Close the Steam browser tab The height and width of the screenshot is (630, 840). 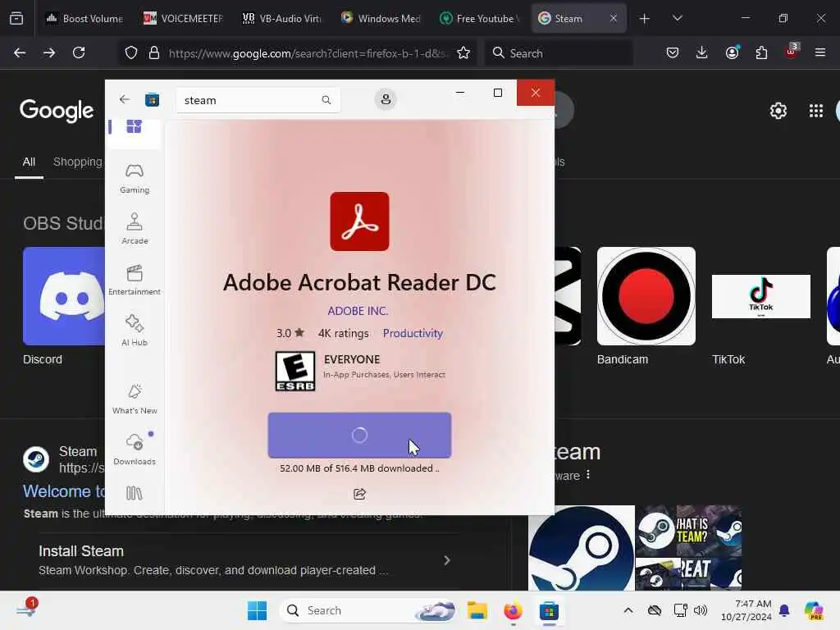coord(614,18)
